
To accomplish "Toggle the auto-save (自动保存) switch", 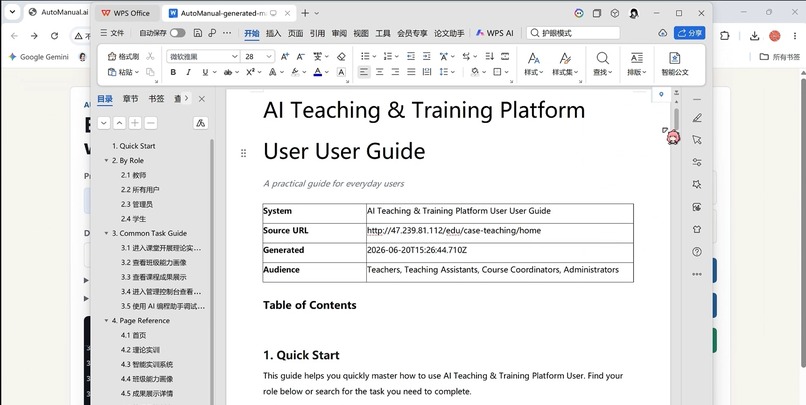I will (177, 33).
